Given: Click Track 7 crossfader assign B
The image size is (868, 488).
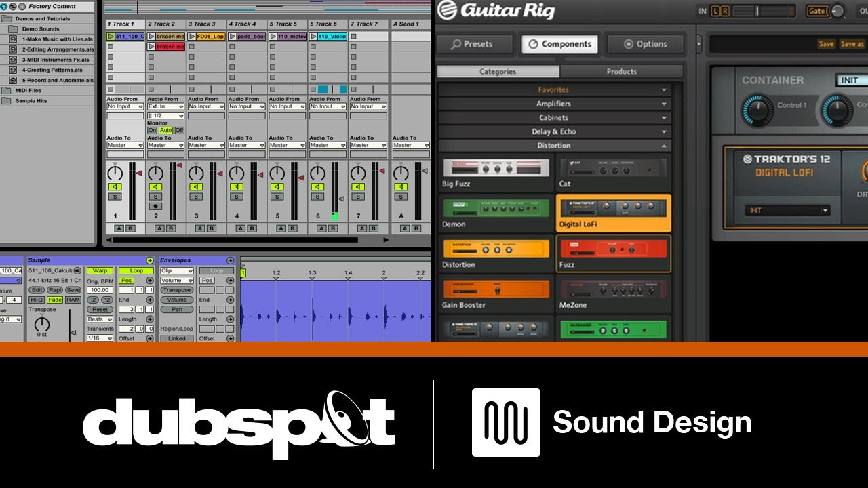Looking at the screenshot, I should tap(374, 228).
